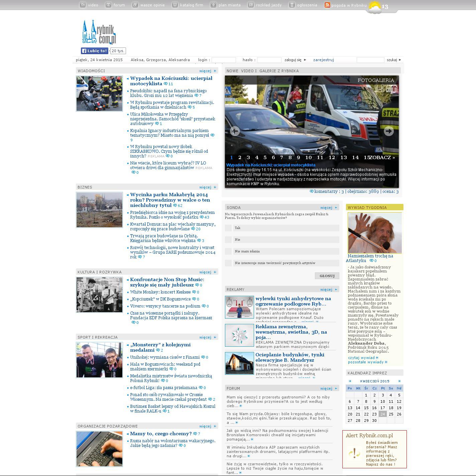Click the Facebook Lubię to! button
The width and height of the screenshot is (476, 476).
[x=95, y=51]
